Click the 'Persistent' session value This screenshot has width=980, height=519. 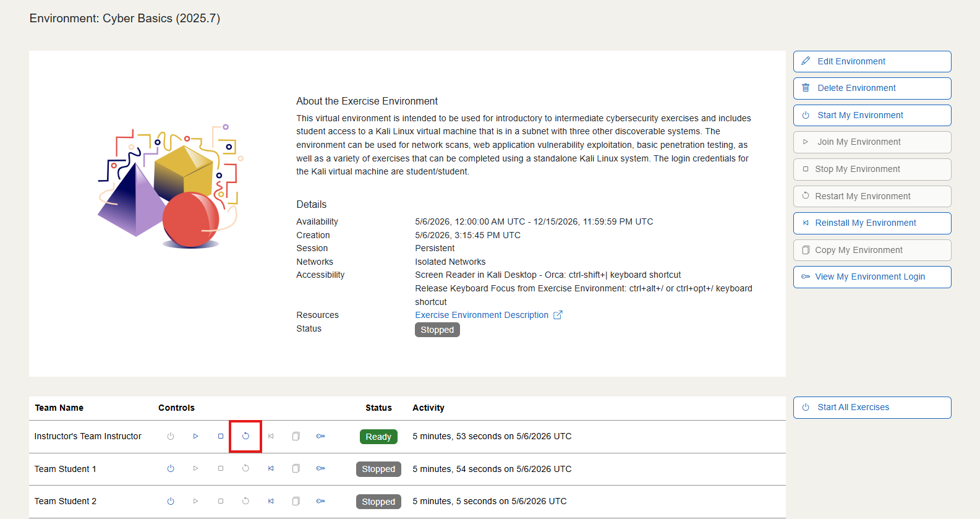(x=435, y=248)
